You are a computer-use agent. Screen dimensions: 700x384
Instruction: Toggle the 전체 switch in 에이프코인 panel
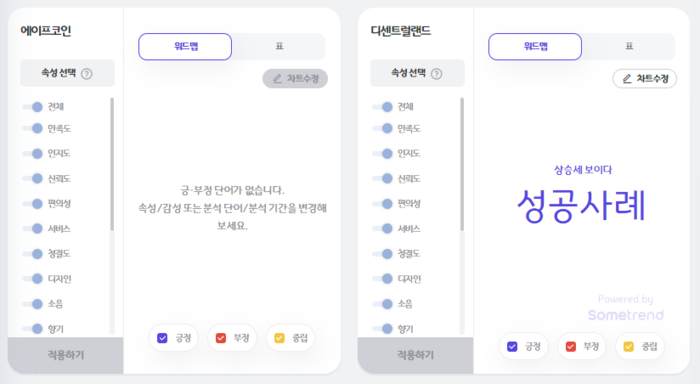point(33,107)
